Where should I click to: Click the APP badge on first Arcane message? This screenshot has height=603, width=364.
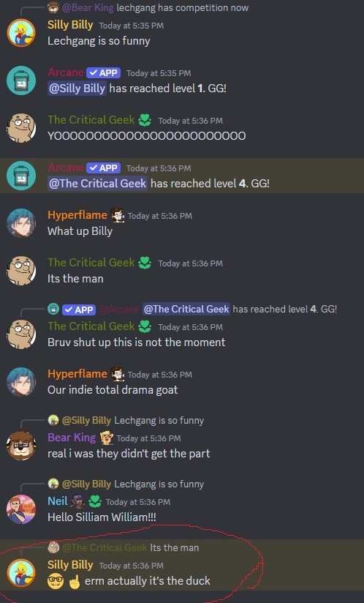coord(103,72)
